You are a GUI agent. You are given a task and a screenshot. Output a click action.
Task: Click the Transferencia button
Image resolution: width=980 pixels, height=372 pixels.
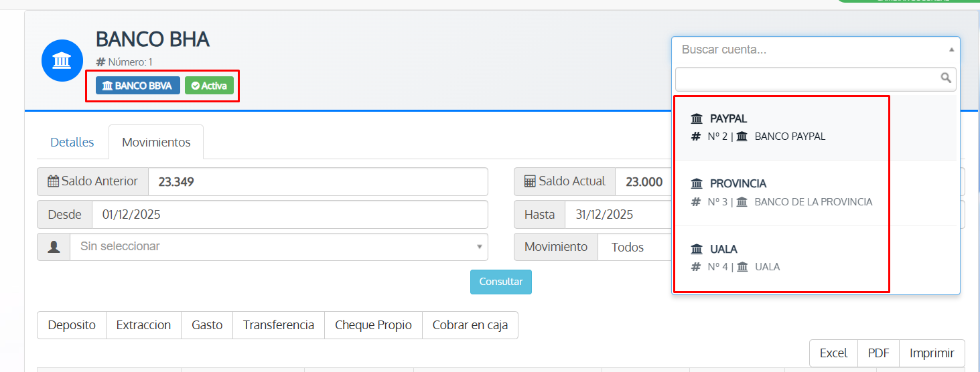(x=279, y=325)
